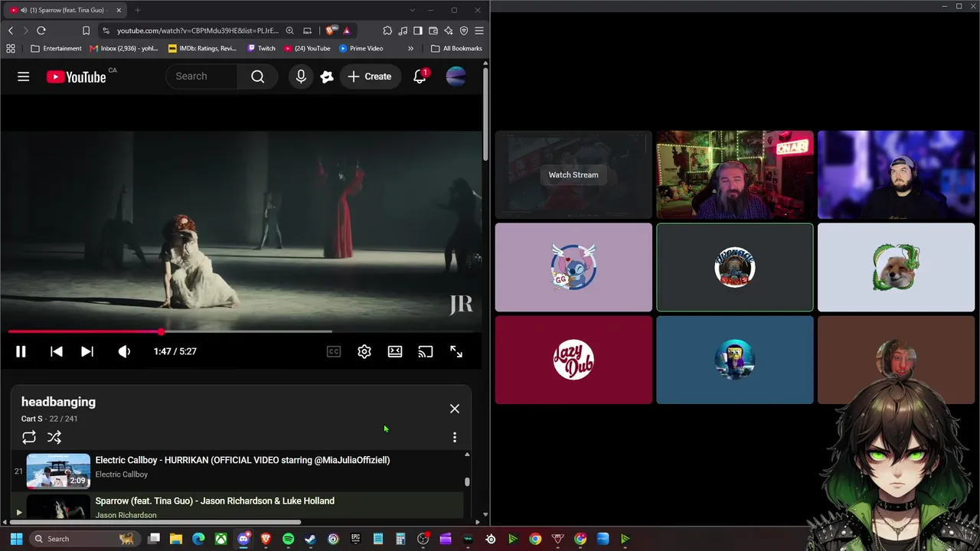Screen dimensions: 980x551
Task: Open the browser extensions puzzle icon
Action: (387, 31)
